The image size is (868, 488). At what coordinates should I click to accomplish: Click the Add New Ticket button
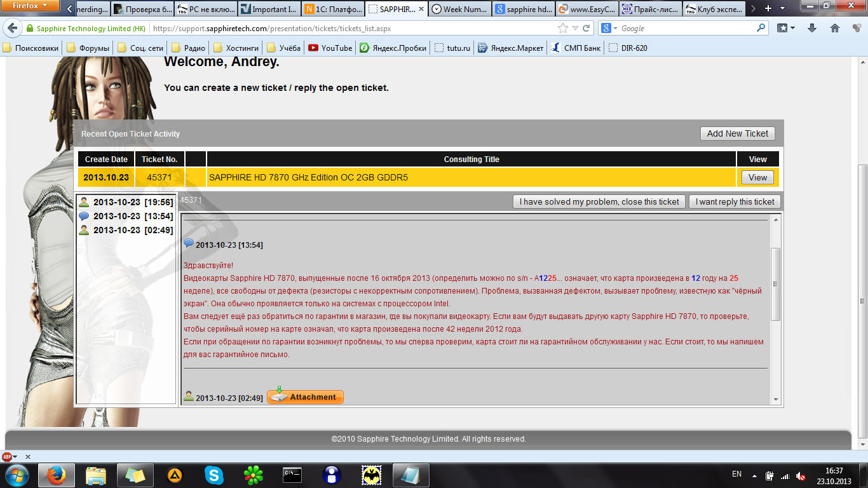737,133
